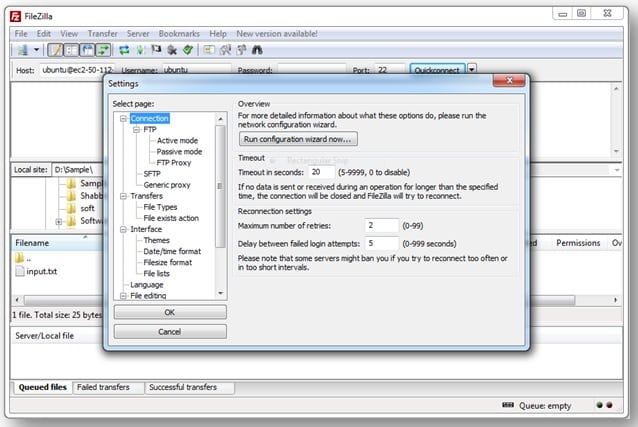
Task: Click the green activity indicator dot
Action: coord(599,405)
